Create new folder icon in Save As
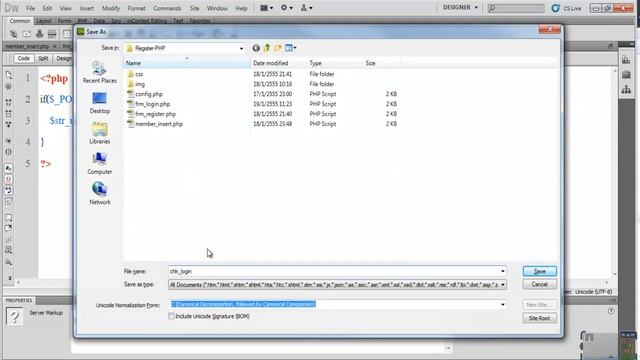The height and width of the screenshot is (360, 640). tap(278, 48)
